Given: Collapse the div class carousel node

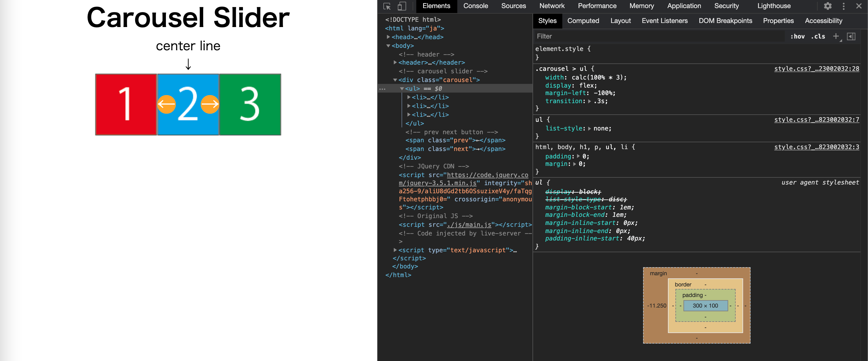Looking at the screenshot, I should pos(395,80).
